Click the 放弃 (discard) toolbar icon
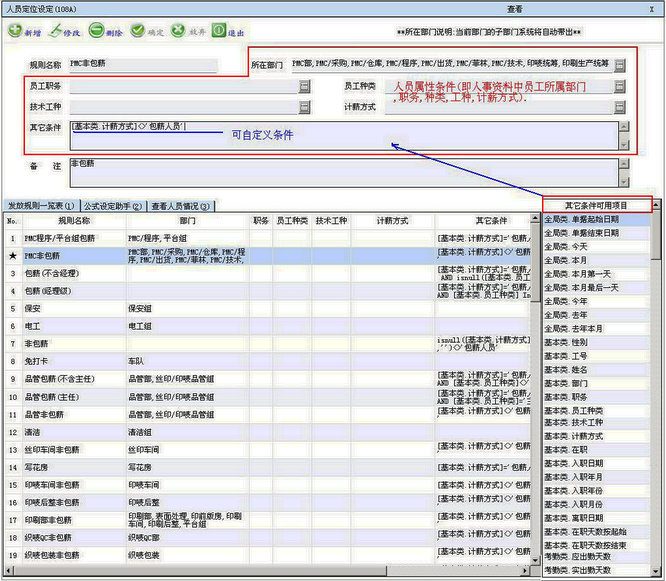Viewport: 666px width, 581px height. [x=178, y=31]
